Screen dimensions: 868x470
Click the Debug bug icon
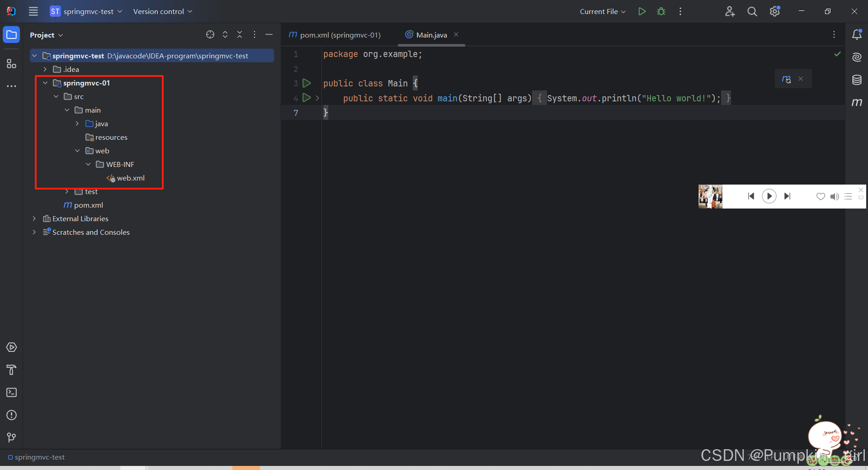pyautogui.click(x=661, y=12)
